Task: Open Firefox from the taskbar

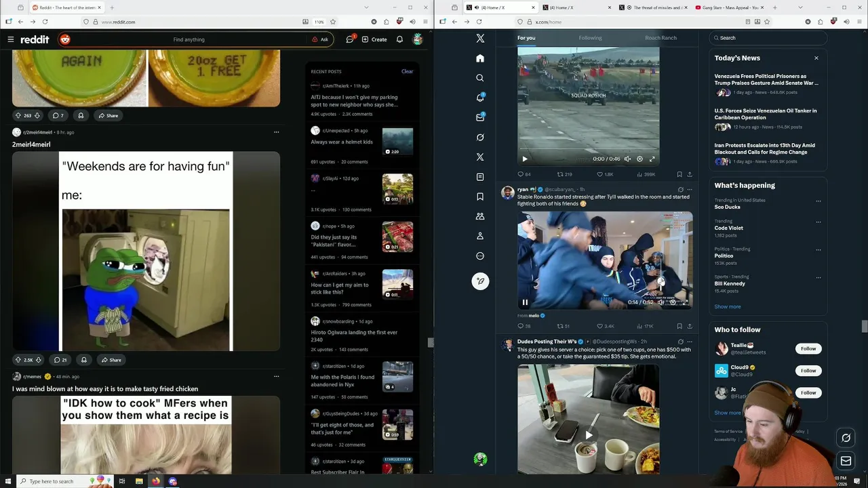Action: click(x=155, y=481)
